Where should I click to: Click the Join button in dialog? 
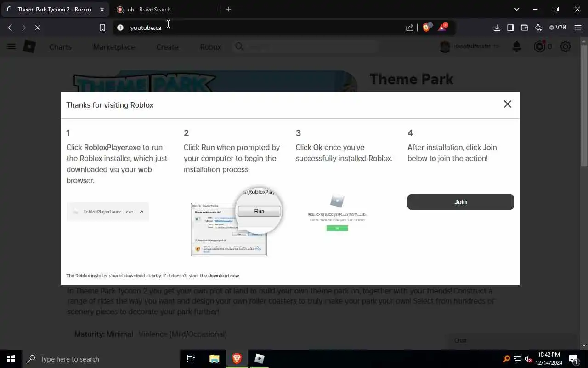(460, 202)
